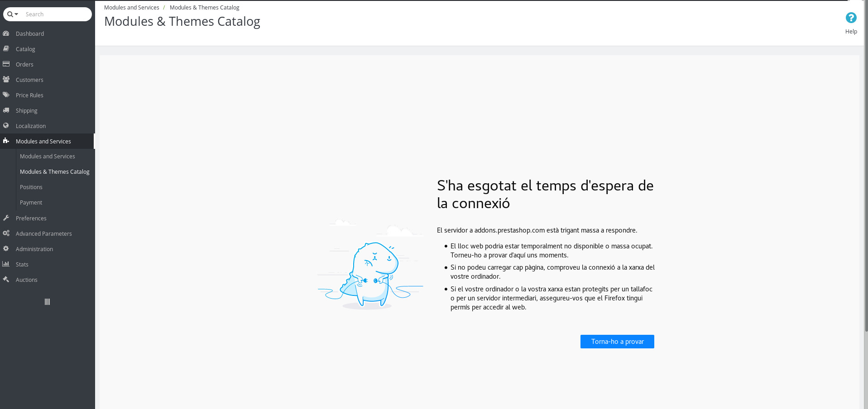Click the Dashboard speedometer icon
This screenshot has height=409, width=868.
tap(6, 33)
